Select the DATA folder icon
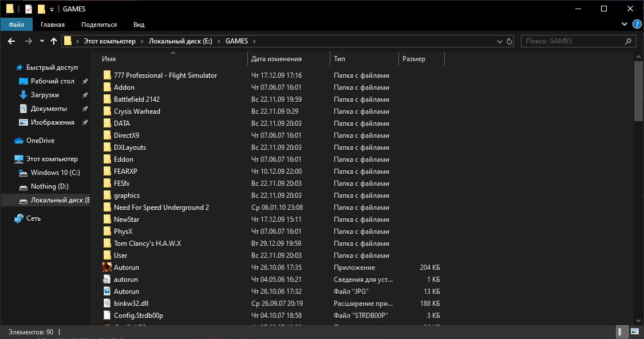Screen dimensions: 644x339 pyautogui.click(x=107, y=123)
